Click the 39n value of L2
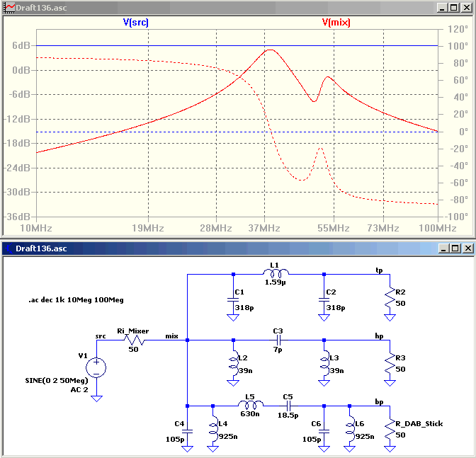The image size is (476, 458). click(x=246, y=371)
